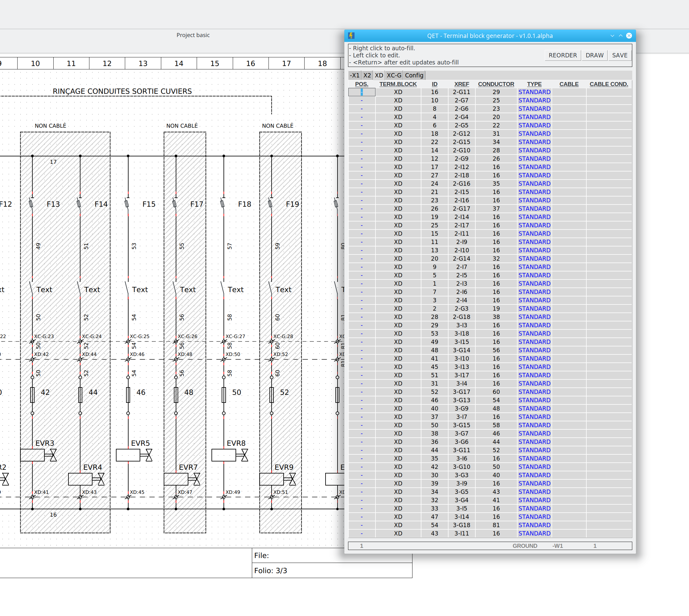The width and height of the screenshot is (689, 616).
Task: Click the XREF cell 2-G12
Action: point(461,134)
